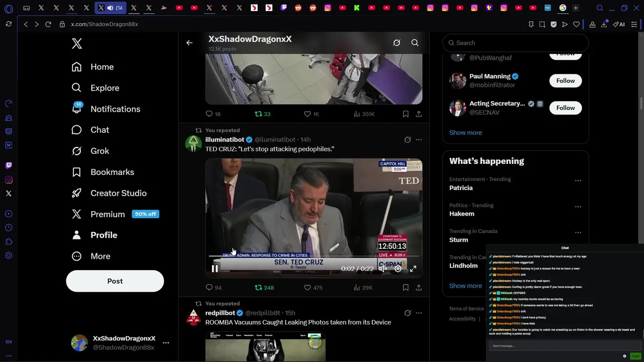Screen dimensions: 644x362
Task: Reply to the top post with 18 comments
Action: click(x=213, y=114)
